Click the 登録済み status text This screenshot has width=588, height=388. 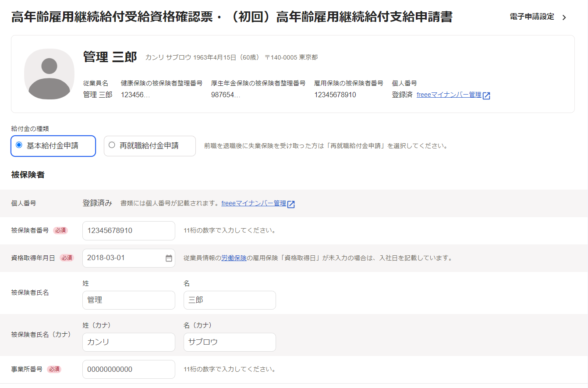pyautogui.click(x=97, y=203)
